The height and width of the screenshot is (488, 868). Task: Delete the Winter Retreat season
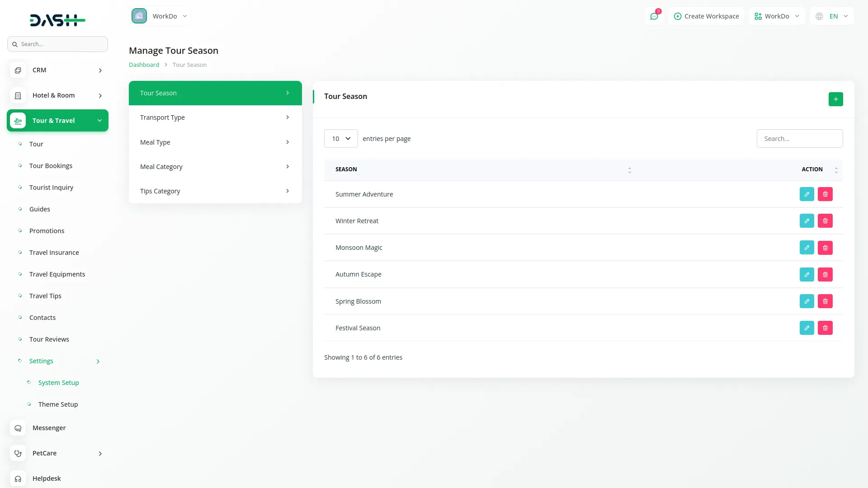pyautogui.click(x=825, y=221)
